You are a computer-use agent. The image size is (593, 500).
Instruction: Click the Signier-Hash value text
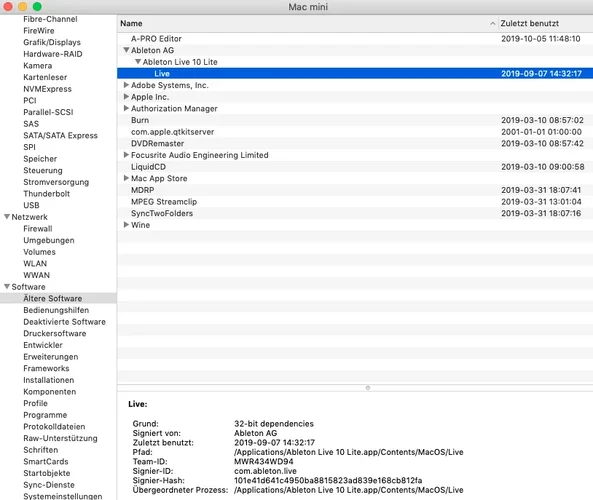pyautogui.click(x=328, y=480)
